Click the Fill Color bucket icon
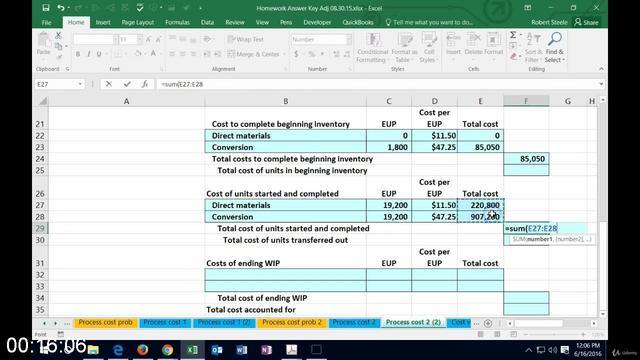The height and width of the screenshot is (360, 640). 138,54
